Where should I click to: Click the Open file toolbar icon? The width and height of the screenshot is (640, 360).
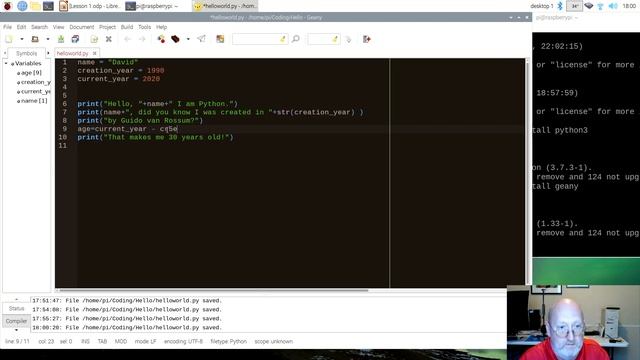(35, 39)
